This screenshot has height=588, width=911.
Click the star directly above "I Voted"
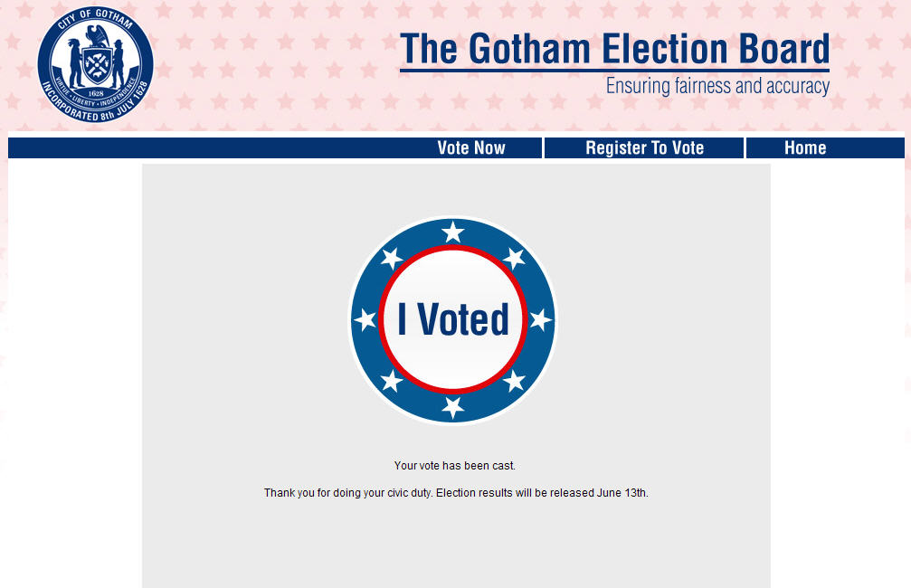click(x=453, y=232)
